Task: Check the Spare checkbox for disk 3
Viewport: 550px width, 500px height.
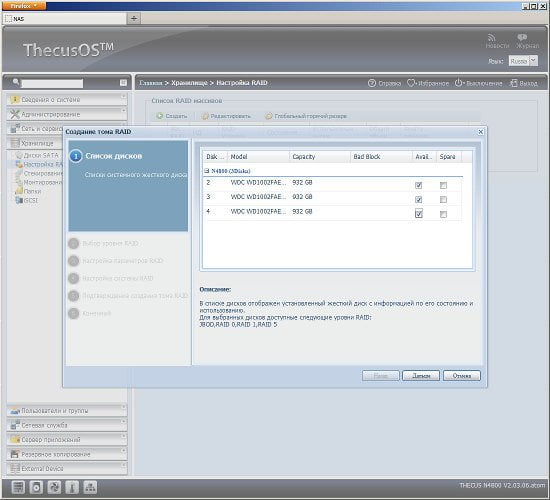Action: (443, 200)
